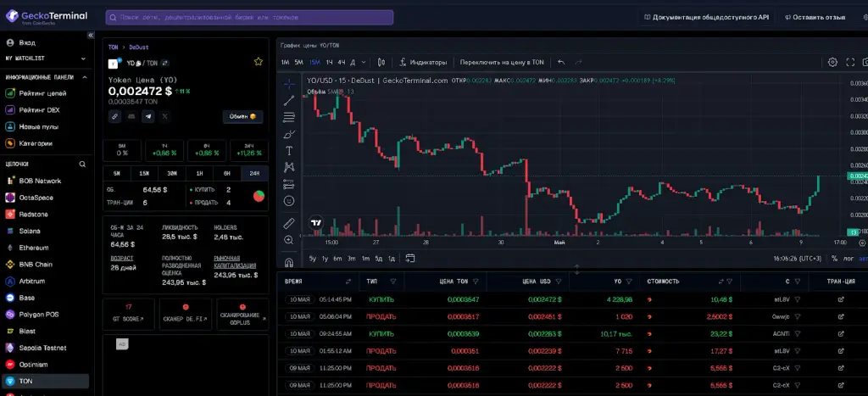Select the 15M chart interval
The width and height of the screenshot is (868, 396).
coord(315,62)
